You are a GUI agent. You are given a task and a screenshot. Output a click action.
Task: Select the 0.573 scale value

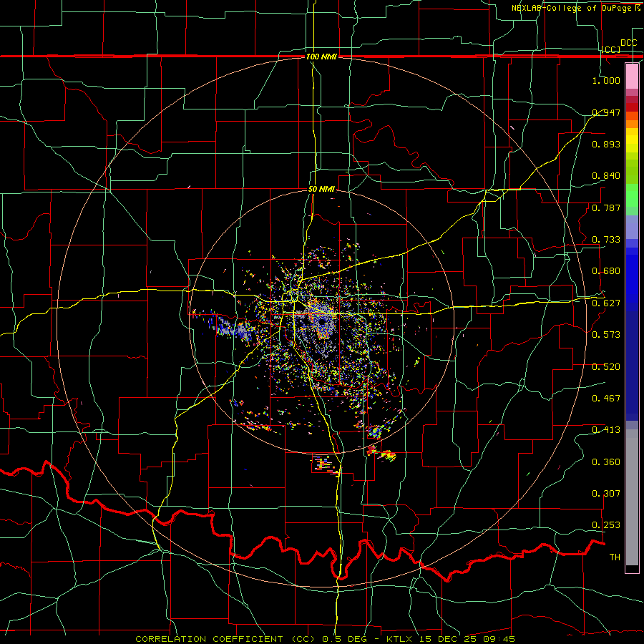click(606, 335)
